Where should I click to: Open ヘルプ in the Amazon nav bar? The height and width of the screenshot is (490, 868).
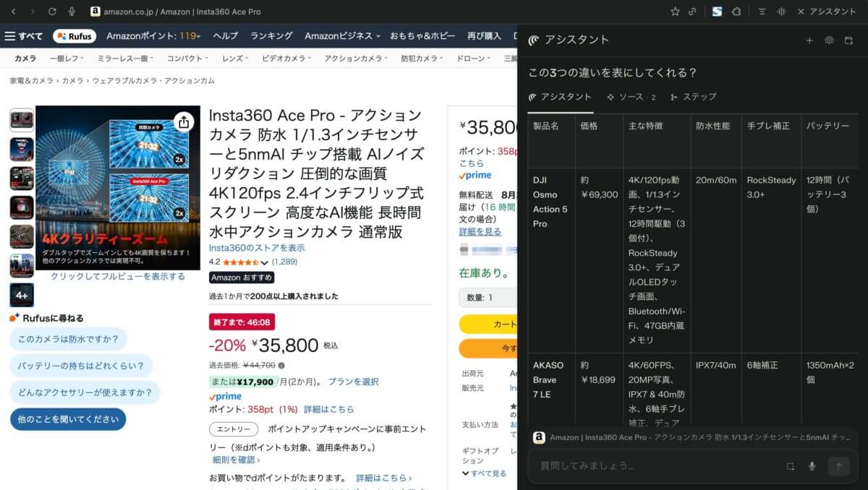click(226, 36)
